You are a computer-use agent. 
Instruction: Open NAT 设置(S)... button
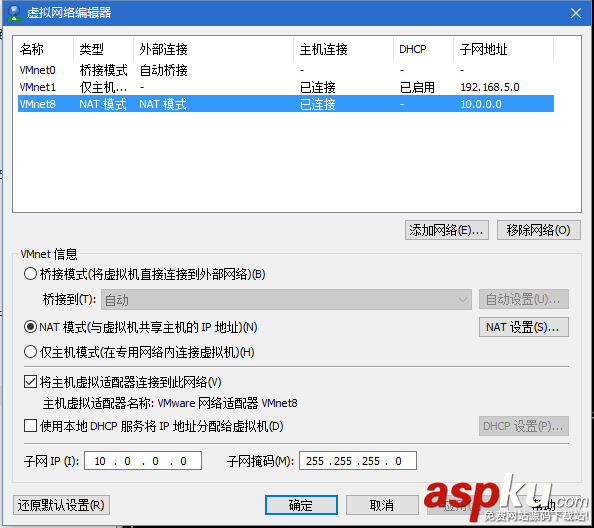pyautogui.click(x=524, y=327)
